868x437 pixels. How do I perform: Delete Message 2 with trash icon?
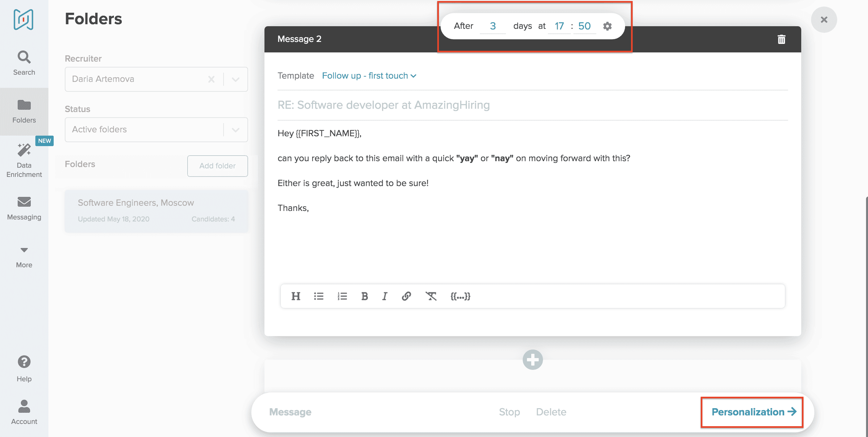coord(781,39)
